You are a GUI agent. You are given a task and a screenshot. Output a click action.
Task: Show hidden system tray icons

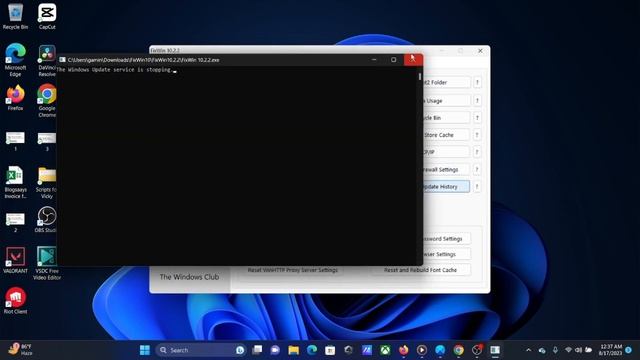tap(529, 350)
